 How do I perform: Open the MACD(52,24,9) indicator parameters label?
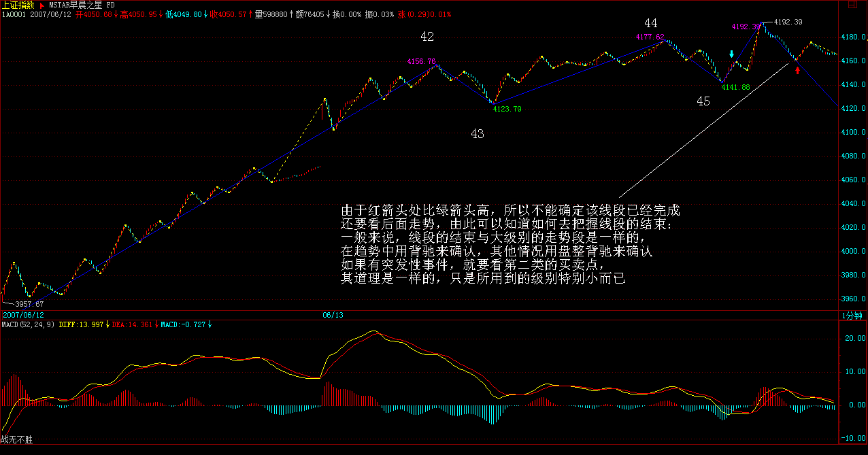(27, 324)
